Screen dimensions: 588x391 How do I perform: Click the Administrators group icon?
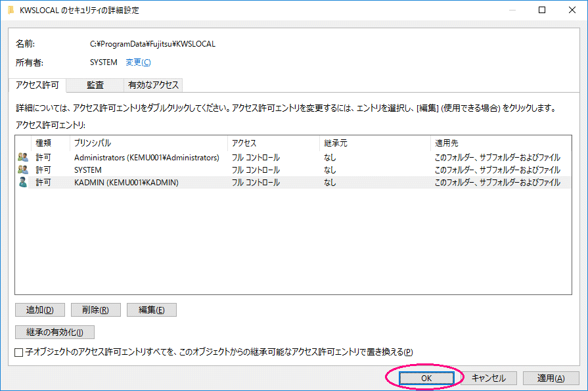[23, 158]
